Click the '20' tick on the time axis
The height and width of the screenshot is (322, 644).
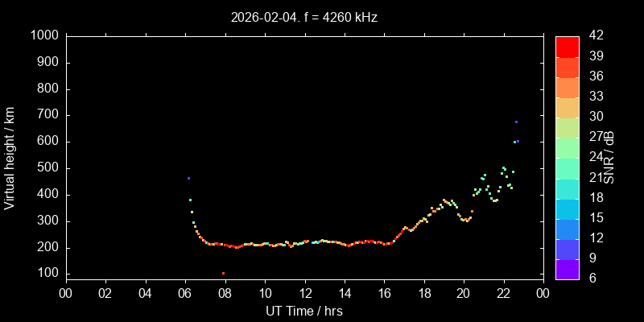[464, 292]
